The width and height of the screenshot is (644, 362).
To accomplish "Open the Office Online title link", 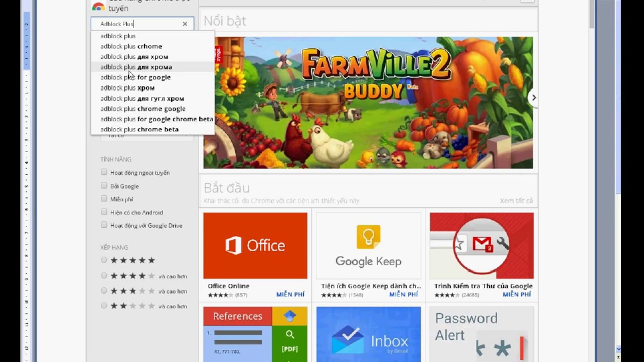I will [228, 286].
